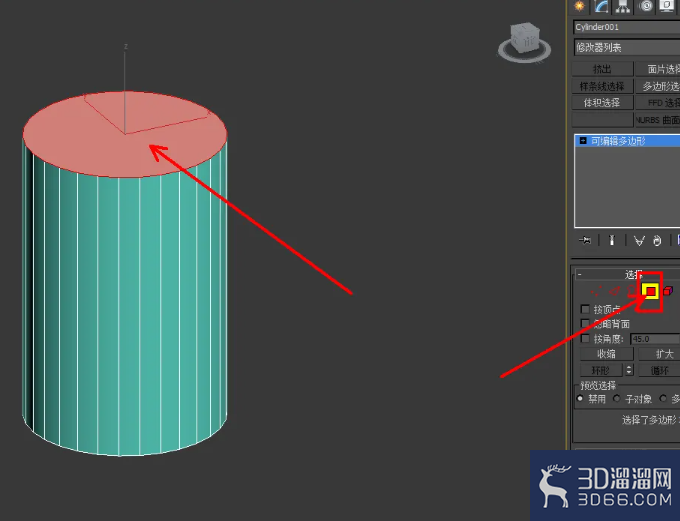This screenshot has height=521, width=680.
Task: Select Polygon sub-object level icon
Action: tap(651, 292)
